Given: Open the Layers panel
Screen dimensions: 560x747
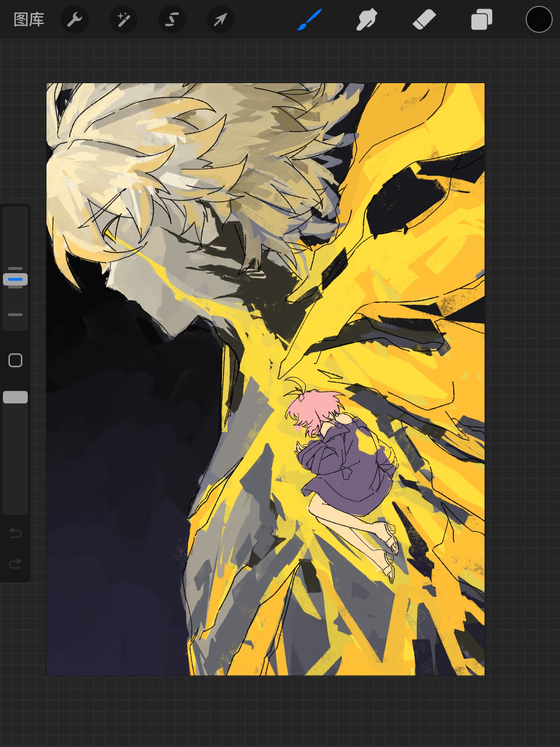Looking at the screenshot, I should coord(482,19).
